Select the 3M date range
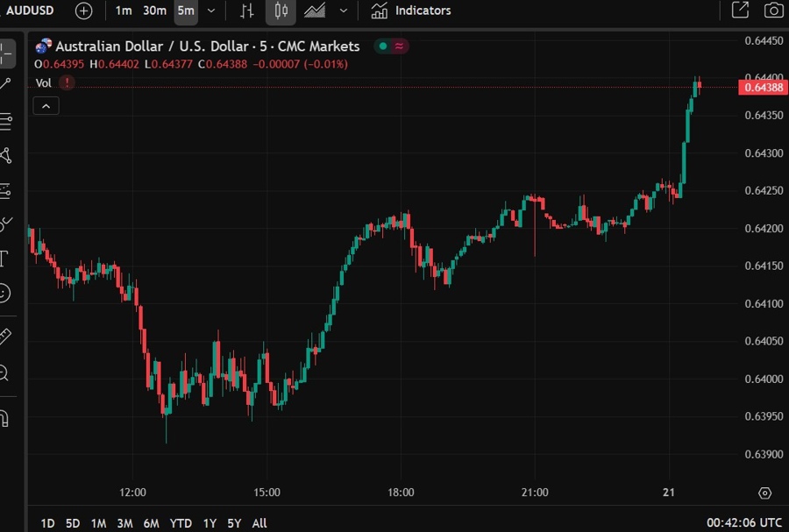 click(124, 523)
